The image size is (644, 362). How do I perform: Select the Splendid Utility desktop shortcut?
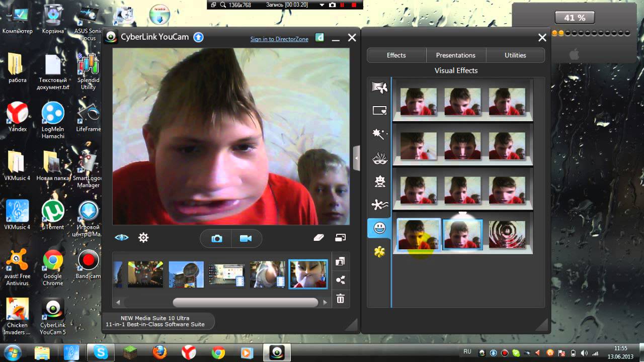tap(89, 72)
